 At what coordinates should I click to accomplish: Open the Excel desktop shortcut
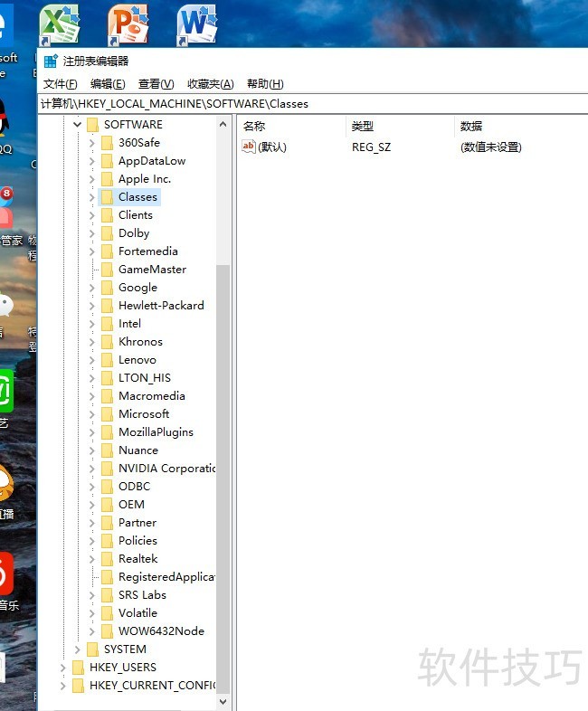tap(60, 25)
